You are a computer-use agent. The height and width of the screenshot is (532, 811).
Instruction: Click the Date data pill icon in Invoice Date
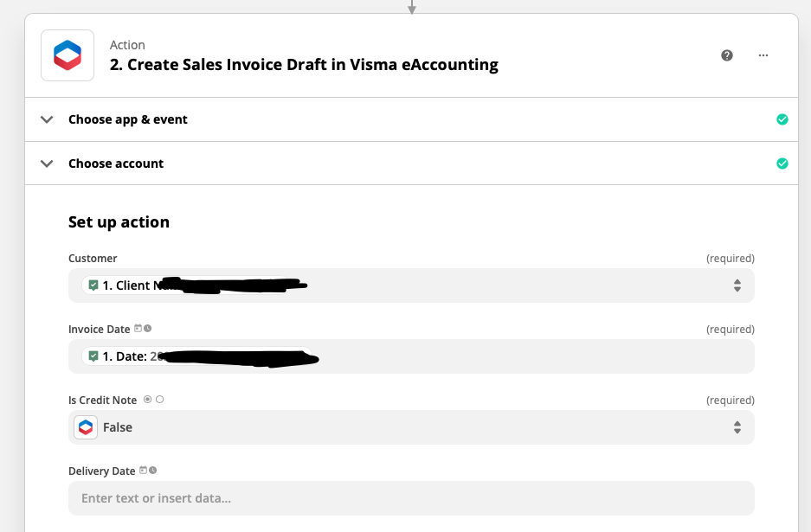pyautogui.click(x=93, y=356)
